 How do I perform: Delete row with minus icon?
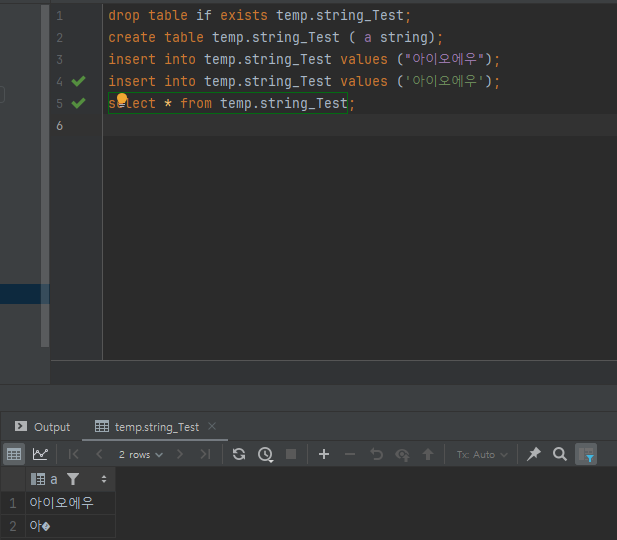pos(350,454)
